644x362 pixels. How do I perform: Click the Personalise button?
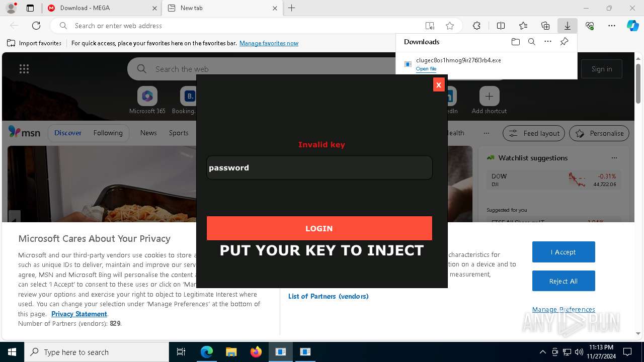[x=599, y=133]
